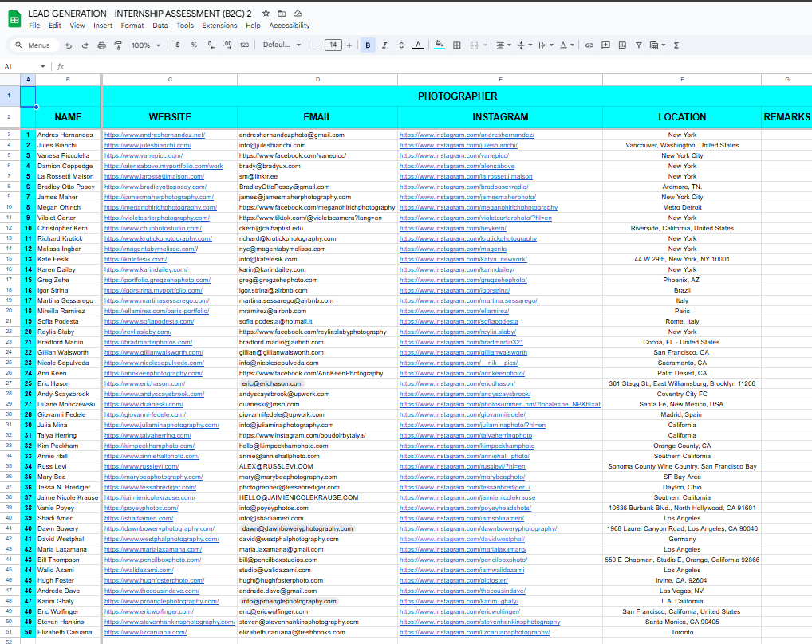Click the PHOTOGRAPHER merged header cell
Viewport: 812px width, 644px height.
click(x=457, y=96)
